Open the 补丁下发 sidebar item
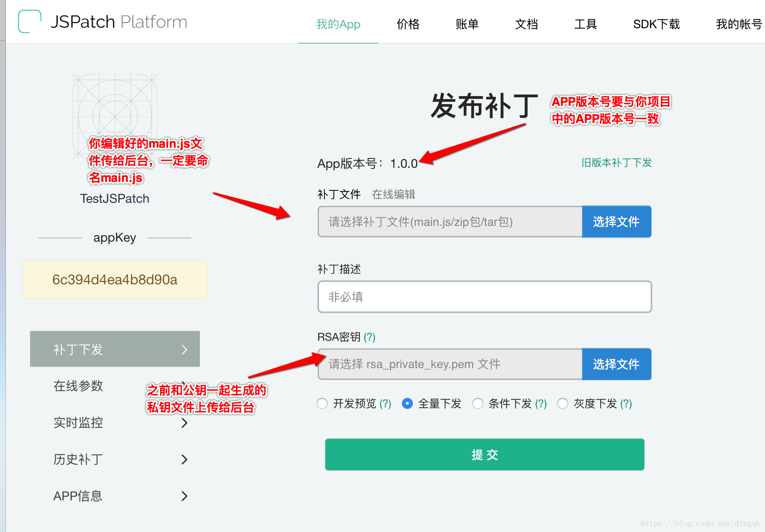Screen dimensions: 765x532 (x=115, y=349)
